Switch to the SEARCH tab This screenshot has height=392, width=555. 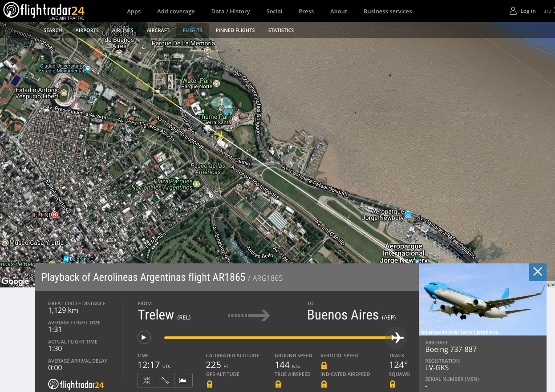pyautogui.click(x=53, y=30)
